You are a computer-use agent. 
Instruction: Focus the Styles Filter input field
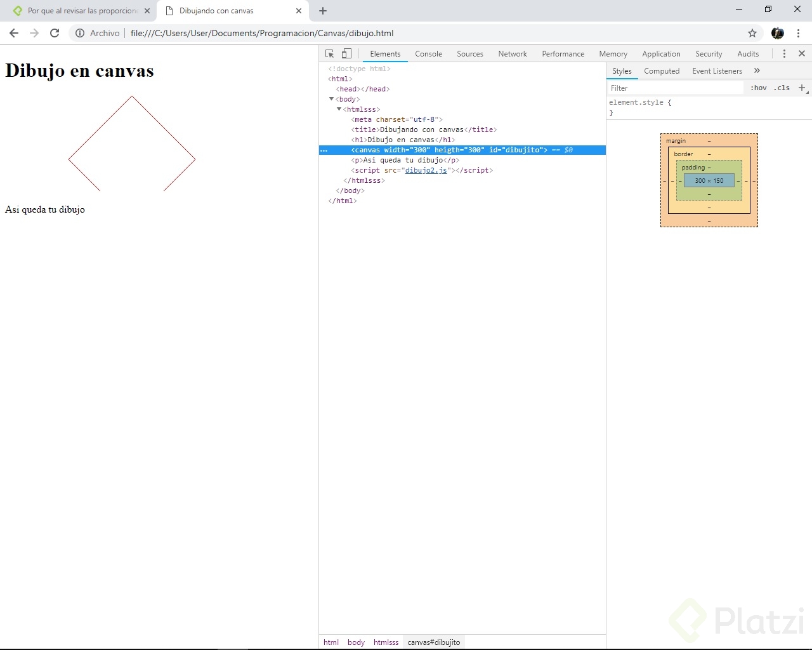pos(675,88)
